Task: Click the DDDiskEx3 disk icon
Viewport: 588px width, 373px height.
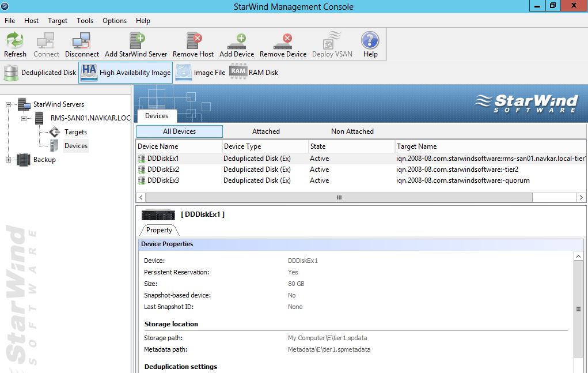Action: tap(141, 180)
